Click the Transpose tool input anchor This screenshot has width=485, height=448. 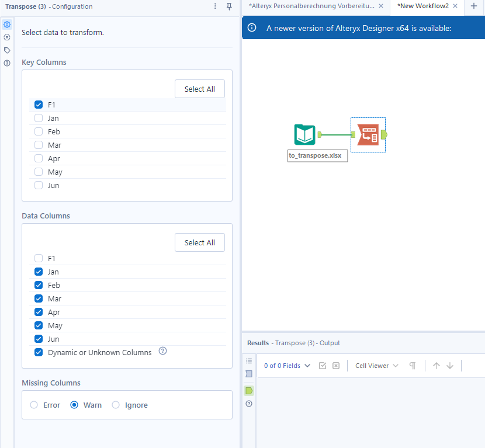point(354,134)
